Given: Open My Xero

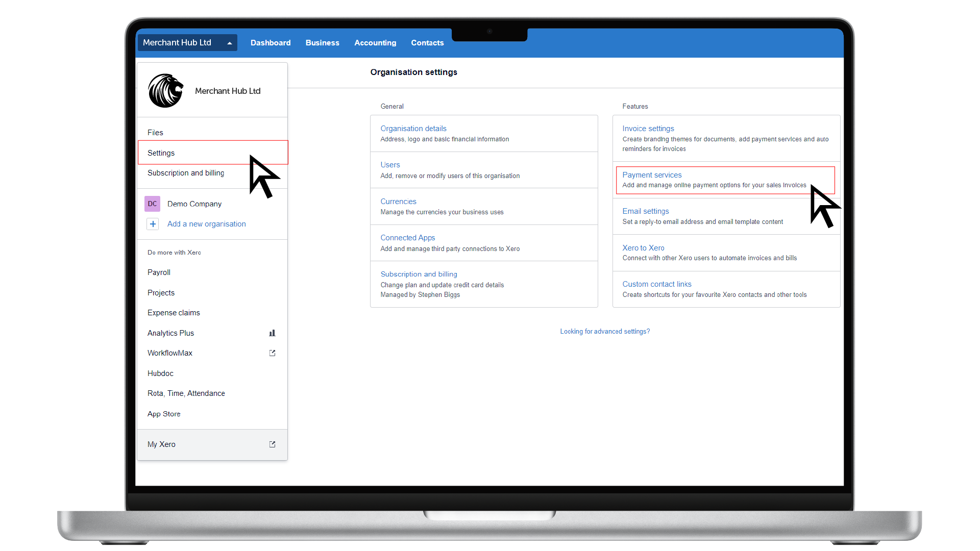Looking at the screenshot, I should tap(212, 444).
